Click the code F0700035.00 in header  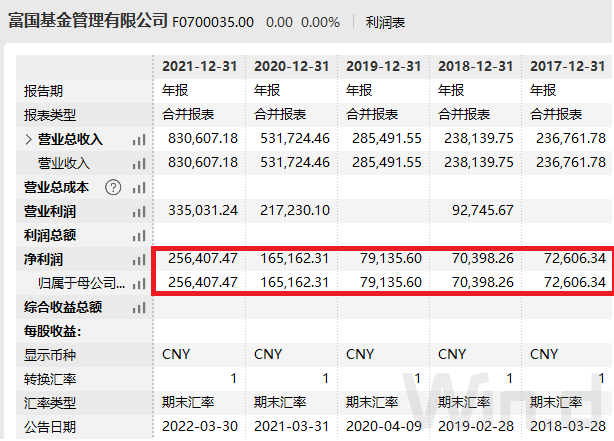pyautogui.click(x=213, y=22)
